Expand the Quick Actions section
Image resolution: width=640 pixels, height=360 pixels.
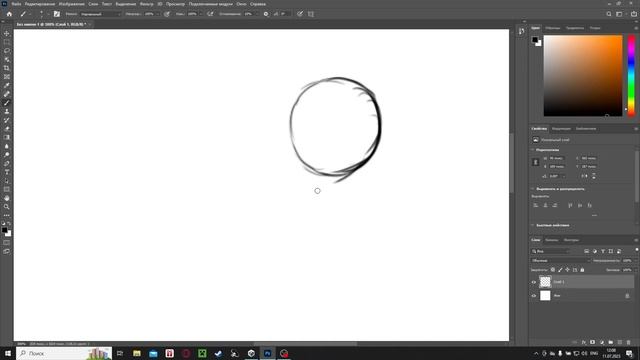(x=533, y=225)
